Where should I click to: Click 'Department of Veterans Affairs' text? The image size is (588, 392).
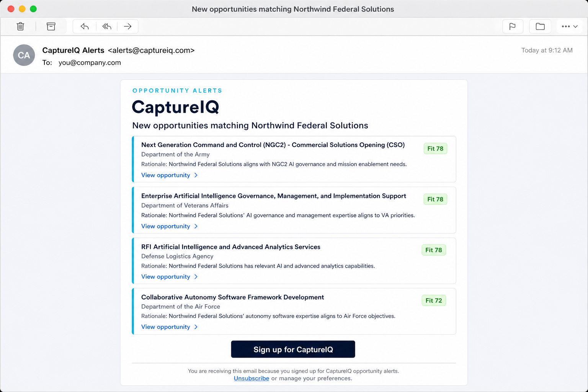(185, 206)
